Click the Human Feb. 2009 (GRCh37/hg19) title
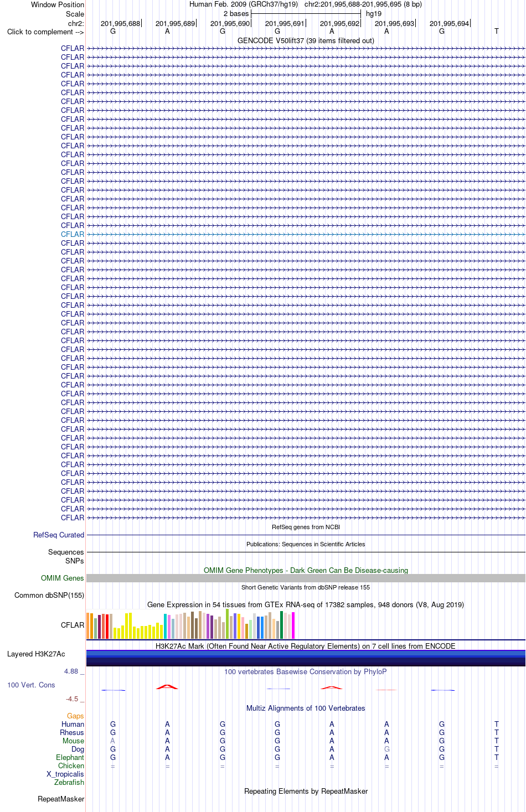Viewport: 526px width, 812px height. pos(244,4)
